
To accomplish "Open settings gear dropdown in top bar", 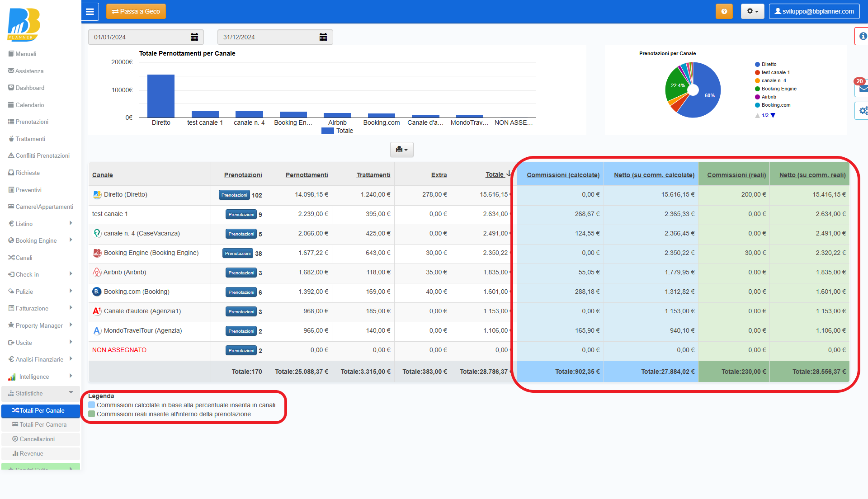I will click(x=752, y=11).
